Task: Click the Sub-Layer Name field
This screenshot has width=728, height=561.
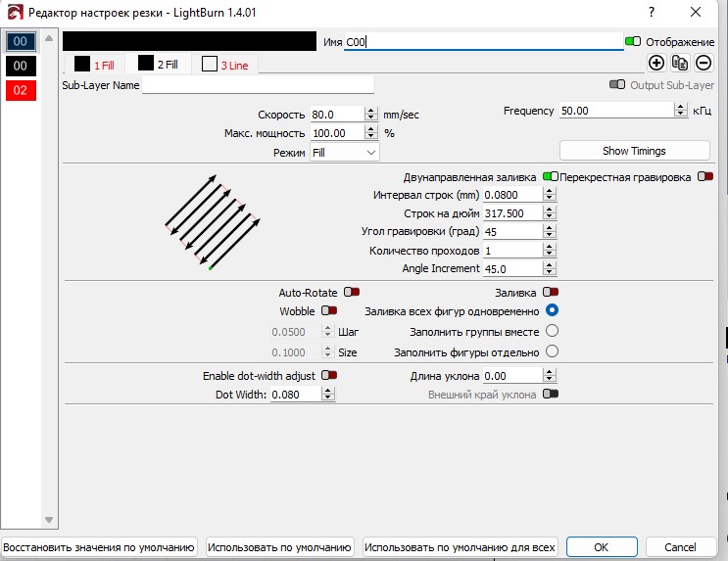Action: (258, 85)
